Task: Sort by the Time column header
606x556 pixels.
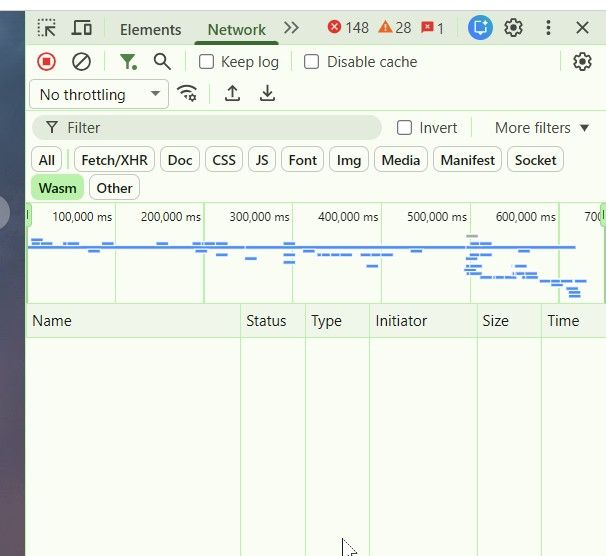Action: tap(574, 321)
